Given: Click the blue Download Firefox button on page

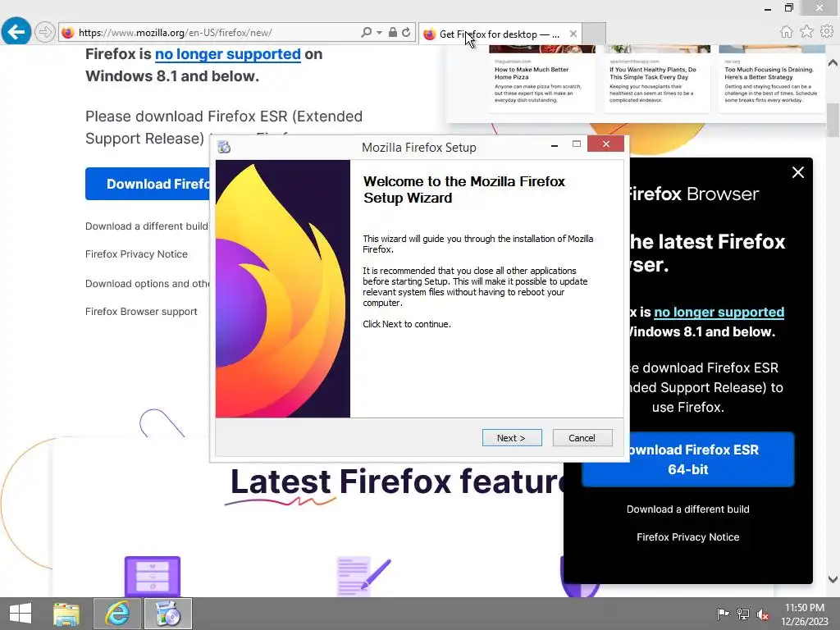Looking at the screenshot, I should pyautogui.click(x=148, y=184).
